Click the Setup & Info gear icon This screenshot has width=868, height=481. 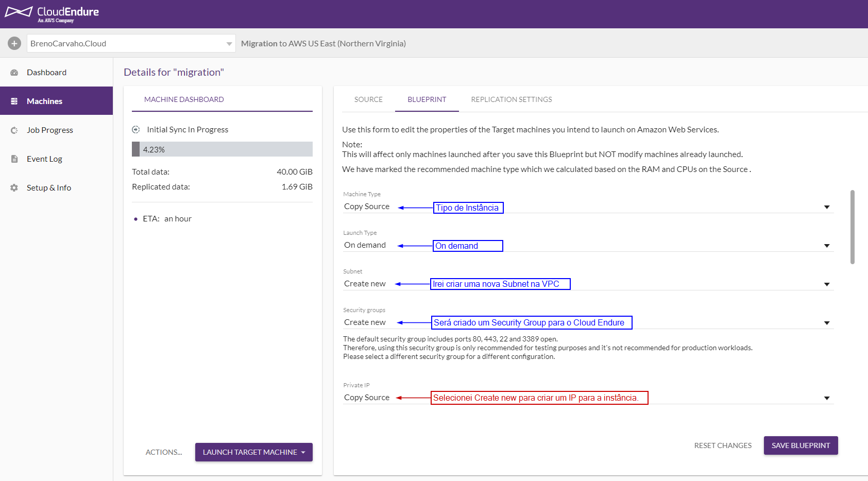click(x=14, y=188)
